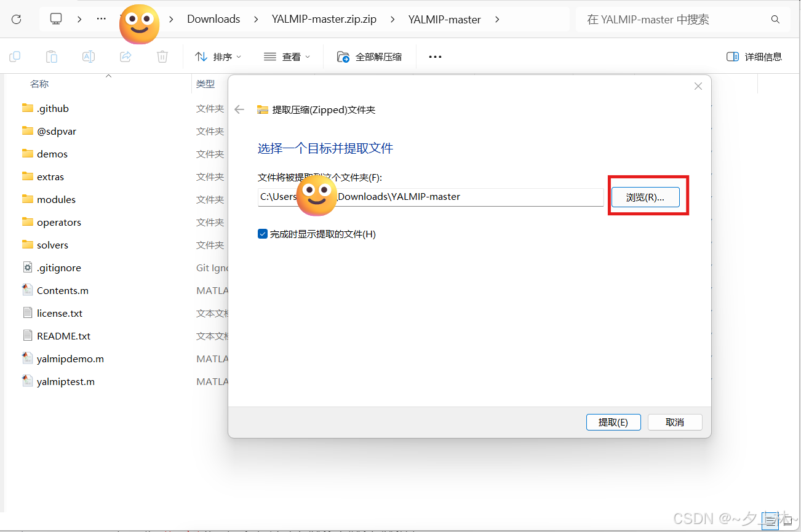The width and height of the screenshot is (801, 532).
Task: Click the Copy icon in the toolbar
Action: (x=15, y=56)
